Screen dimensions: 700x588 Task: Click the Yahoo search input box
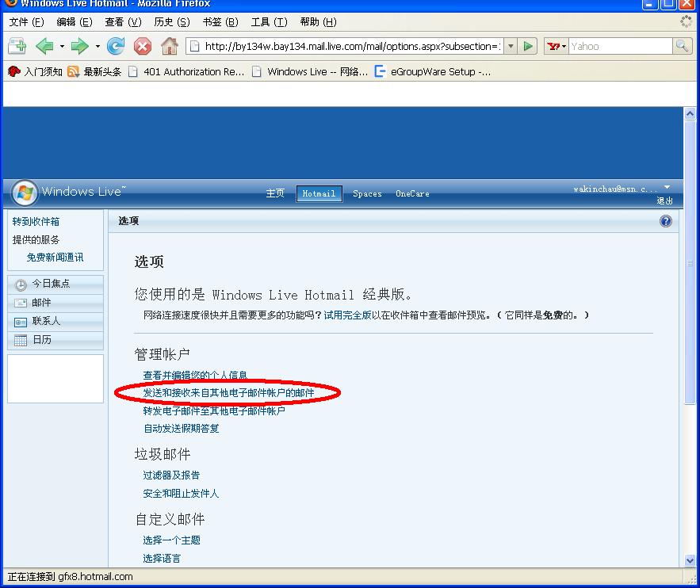click(x=621, y=46)
